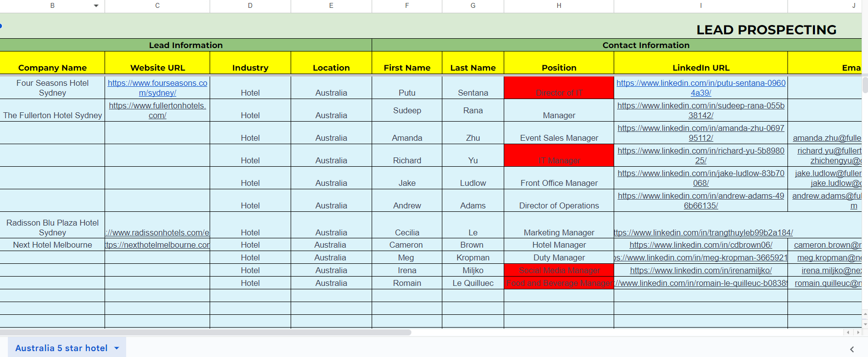Click the side panel collapse chevron at bottom right
The image size is (868, 357).
(852, 349)
